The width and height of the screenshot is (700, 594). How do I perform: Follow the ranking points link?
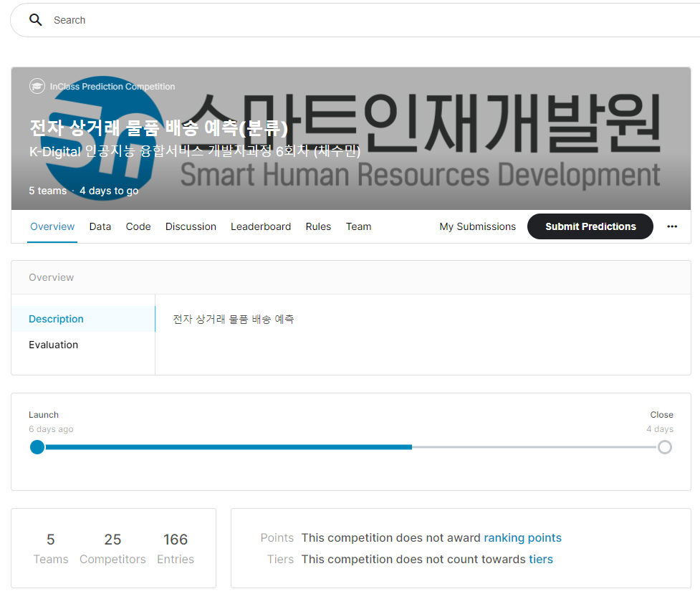coord(522,537)
